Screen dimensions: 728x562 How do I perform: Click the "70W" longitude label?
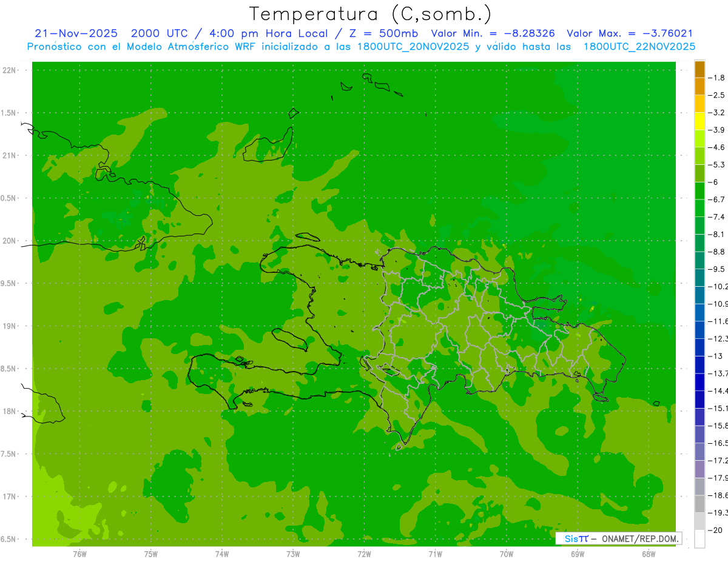coord(507,554)
